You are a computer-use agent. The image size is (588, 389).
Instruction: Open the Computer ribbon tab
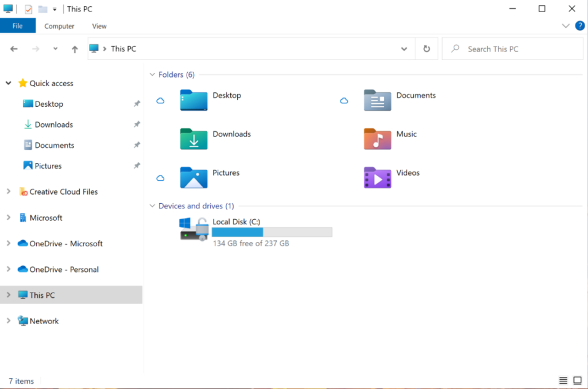pos(59,26)
